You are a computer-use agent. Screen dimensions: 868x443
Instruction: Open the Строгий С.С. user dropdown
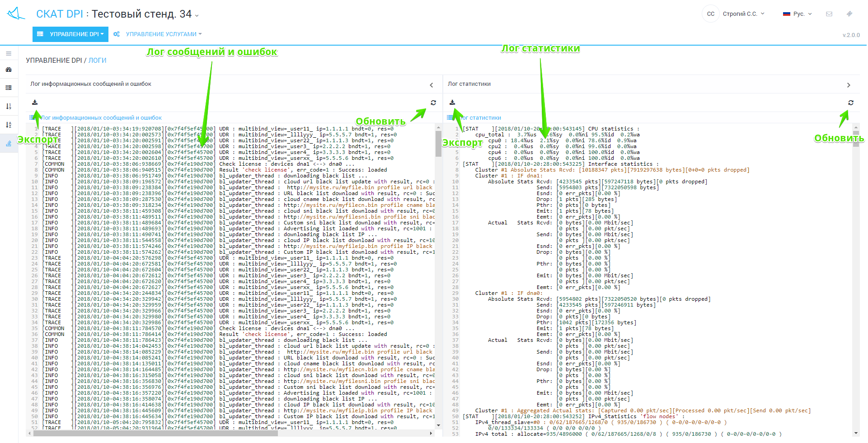pos(743,14)
